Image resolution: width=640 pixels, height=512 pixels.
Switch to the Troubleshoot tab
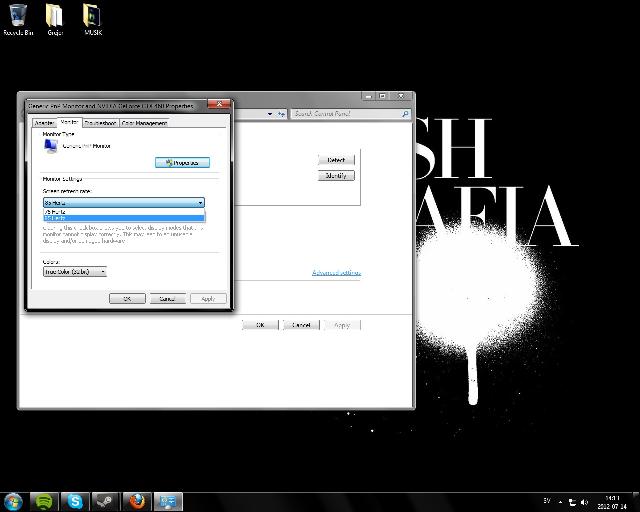coord(100,123)
